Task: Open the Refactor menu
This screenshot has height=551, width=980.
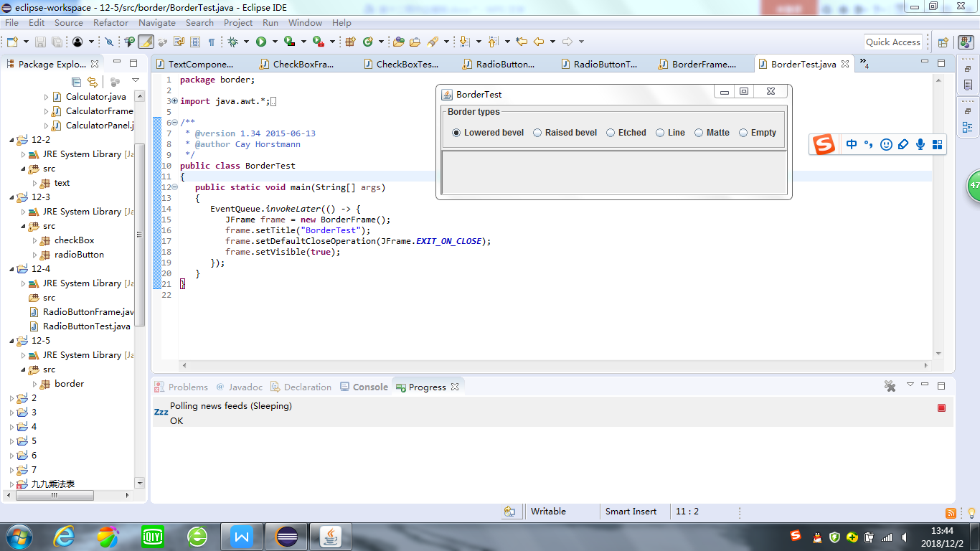Action: [x=110, y=22]
